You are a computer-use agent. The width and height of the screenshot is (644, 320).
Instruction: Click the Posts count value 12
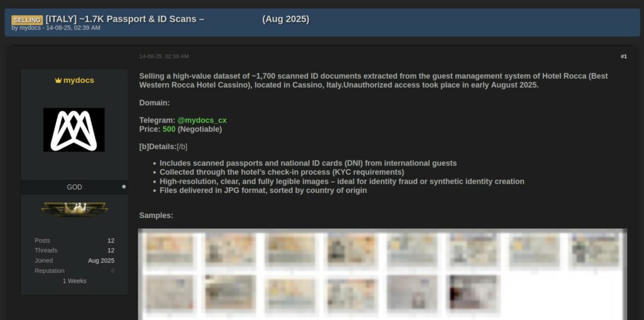111,240
